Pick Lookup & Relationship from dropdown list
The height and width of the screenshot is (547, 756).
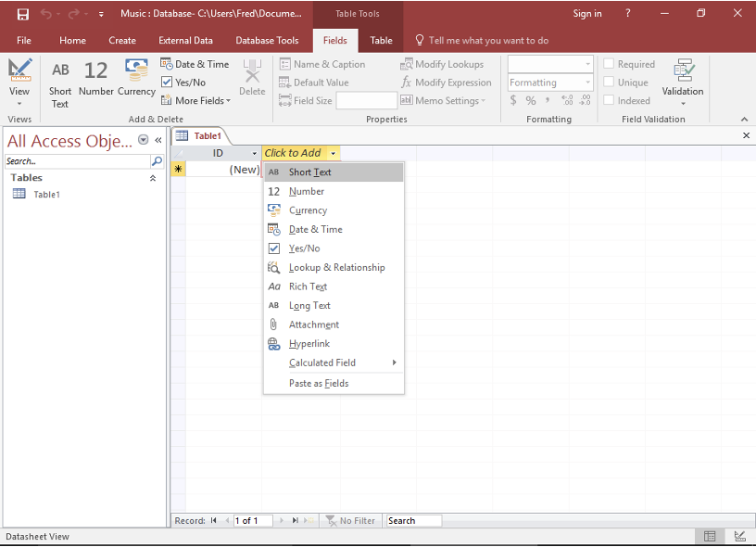(x=336, y=268)
